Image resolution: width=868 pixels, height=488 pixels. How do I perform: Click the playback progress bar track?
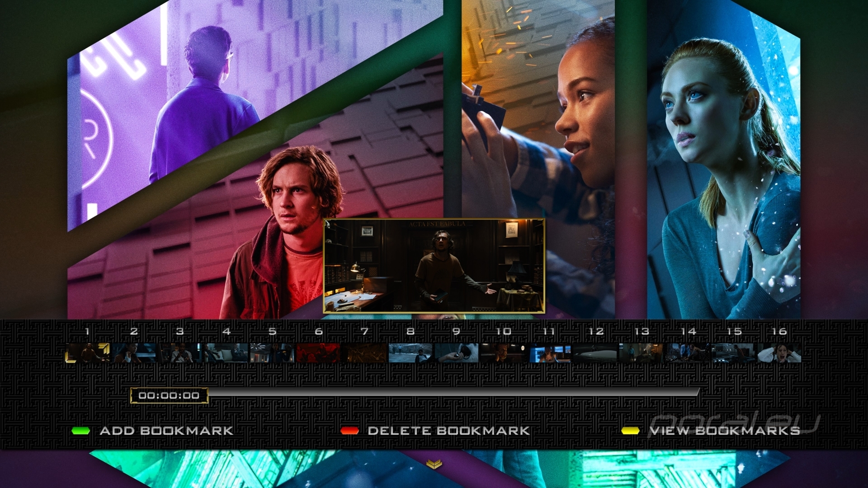[x=453, y=392]
